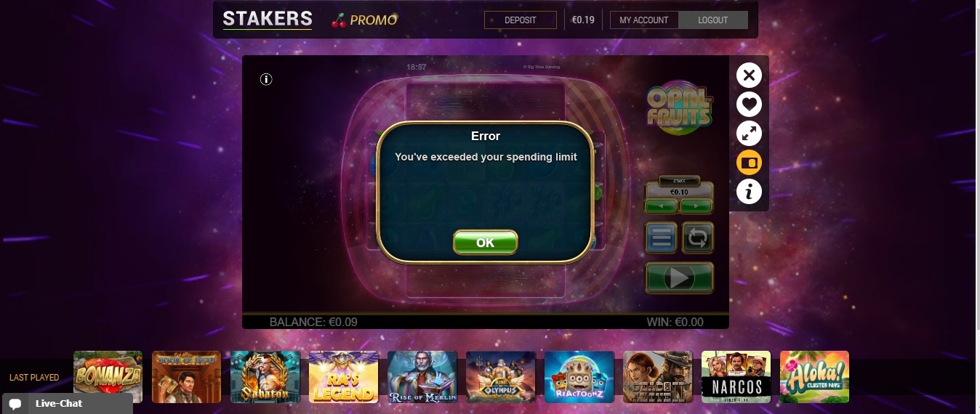This screenshot has height=414, width=980.
Task: Spin the reels with the play button
Action: point(680,277)
